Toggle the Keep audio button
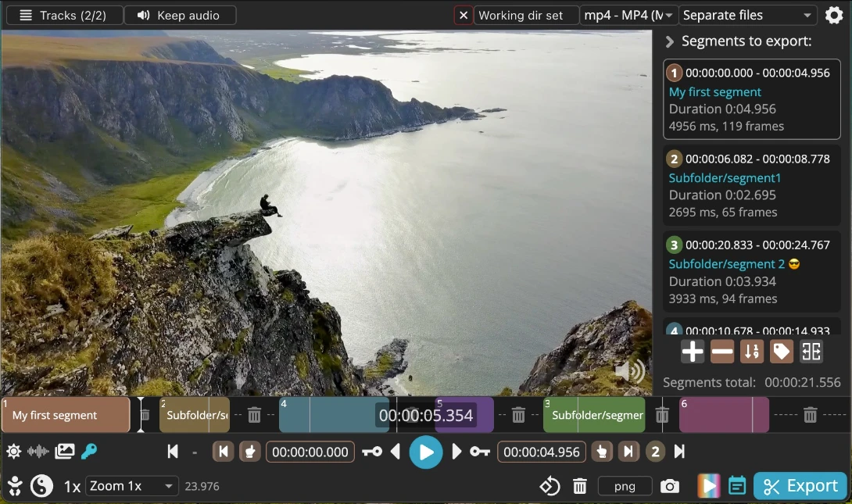The height and width of the screenshot is (504, 852). pyautogui.click(x=181, y=15)
